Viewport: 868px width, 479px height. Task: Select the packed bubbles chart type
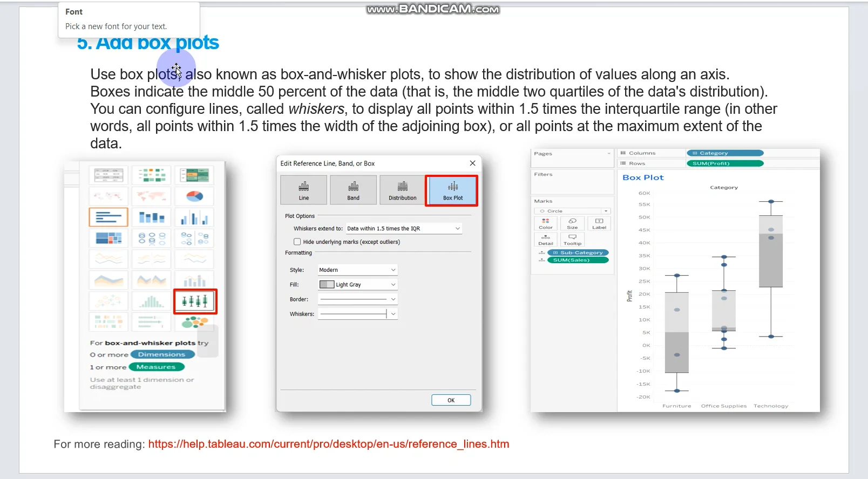[194, 322]
